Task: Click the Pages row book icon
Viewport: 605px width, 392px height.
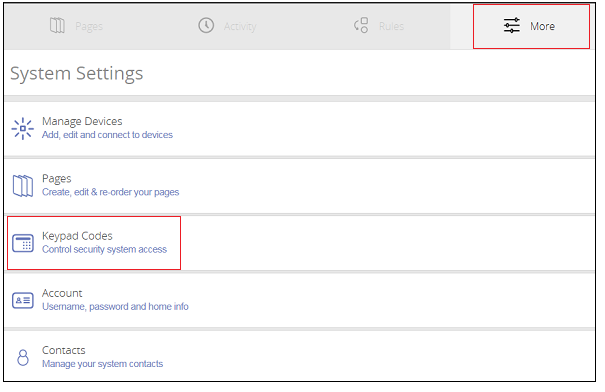Action: [23, 186]
